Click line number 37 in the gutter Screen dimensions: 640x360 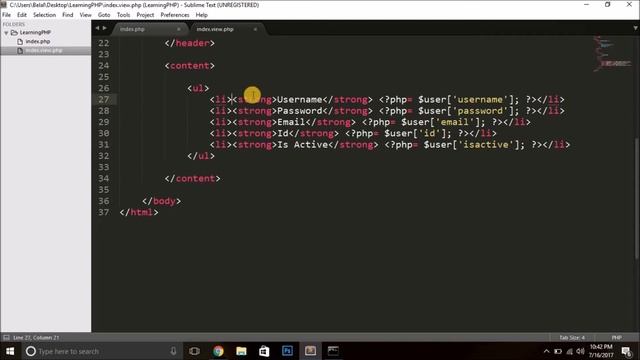104,212
